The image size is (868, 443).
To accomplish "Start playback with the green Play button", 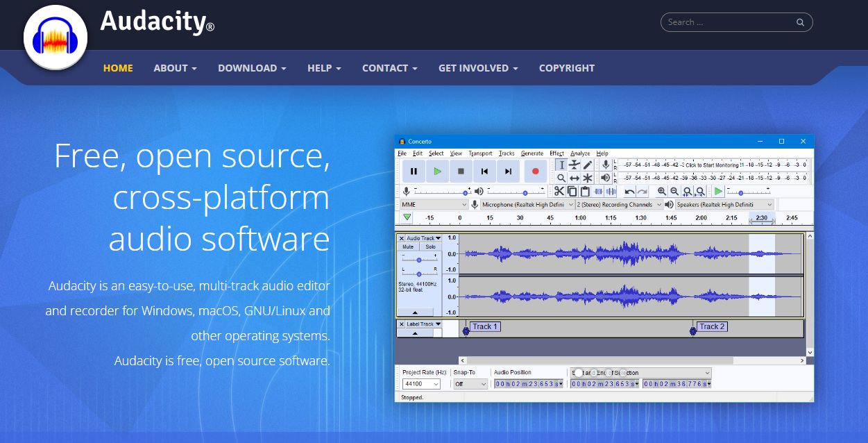I will point(437,171).
